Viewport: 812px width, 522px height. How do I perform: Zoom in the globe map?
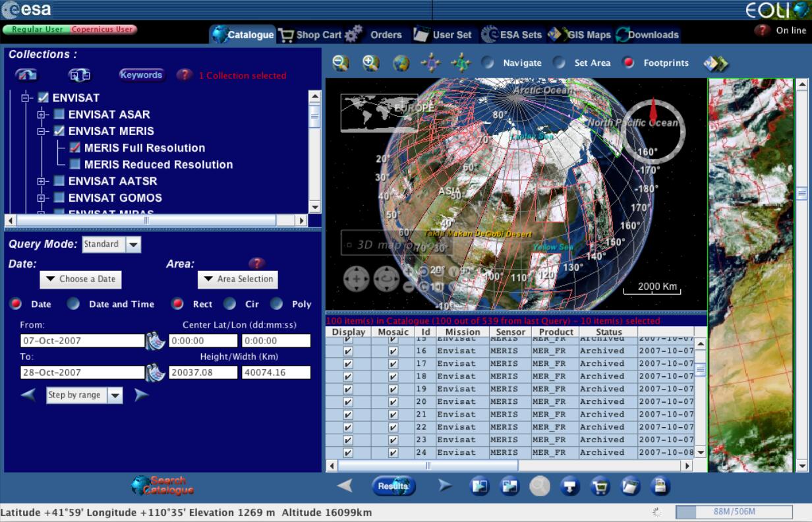point(371,63)
